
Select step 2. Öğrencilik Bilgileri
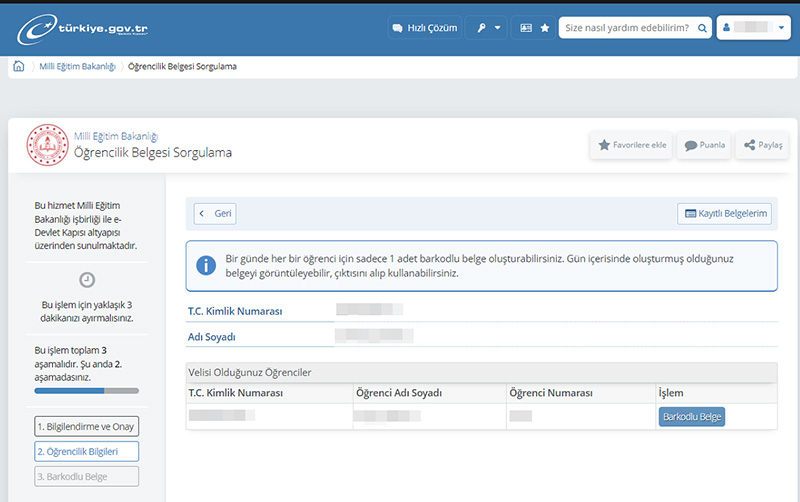[x=85, y=452]
